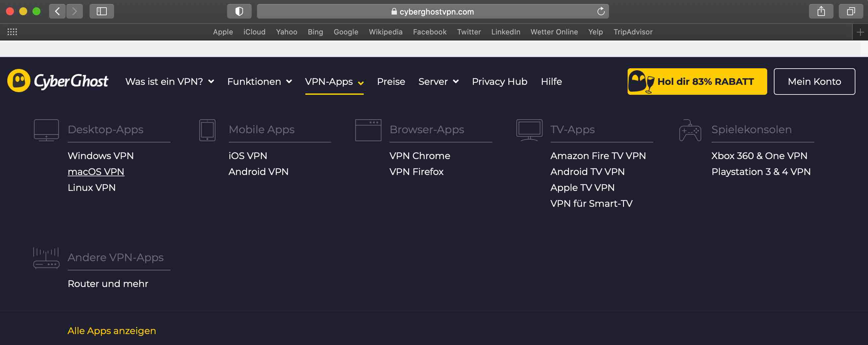Reload the page with the refresh icon
The height and width of the screenshot is (345, 868).
601,12
